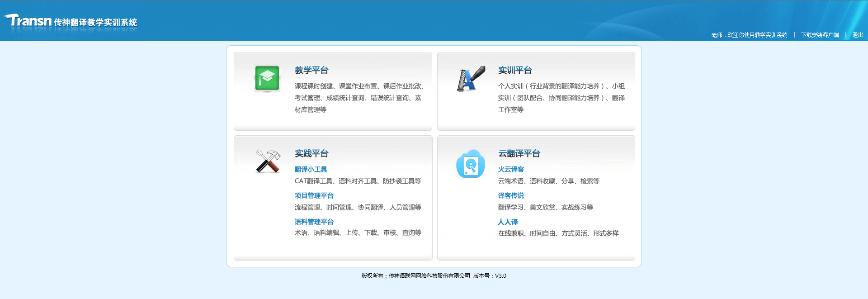The image size is (868, 299).
Task: Open the 语料管理平台 link
Action: pyautogui.click(x=314, y=222)
